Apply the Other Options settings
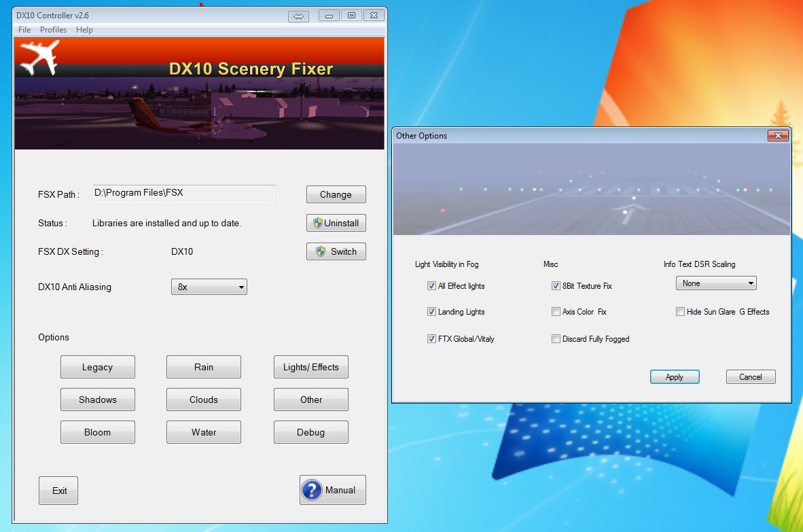 [675, 377]
